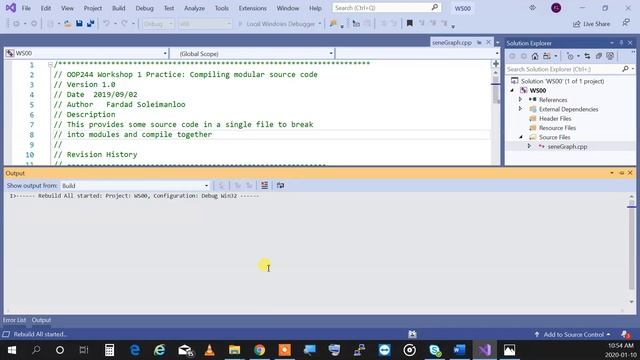The height and width of the screenshot is (360, 640).
Task: Collapse the comment block at line 1
Action: pos(50,64)
